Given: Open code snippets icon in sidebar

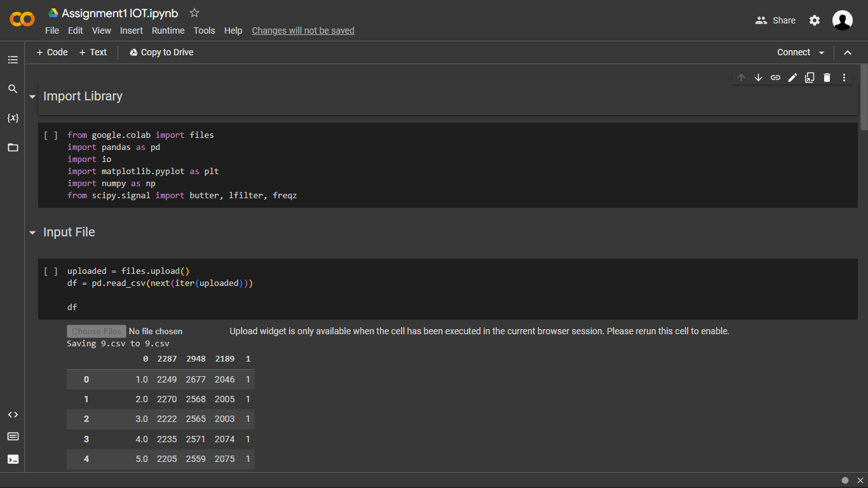Looking at the screenshot, I should click(x=13, y=415).
